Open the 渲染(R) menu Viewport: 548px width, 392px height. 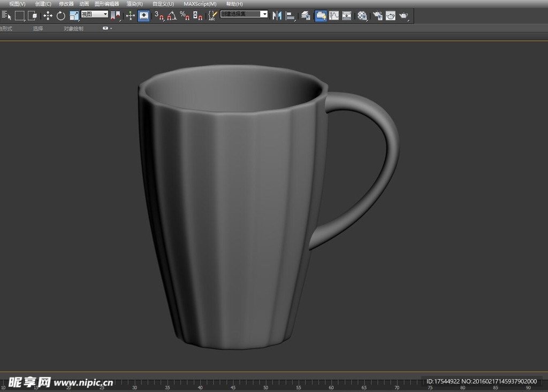(134, 4)
